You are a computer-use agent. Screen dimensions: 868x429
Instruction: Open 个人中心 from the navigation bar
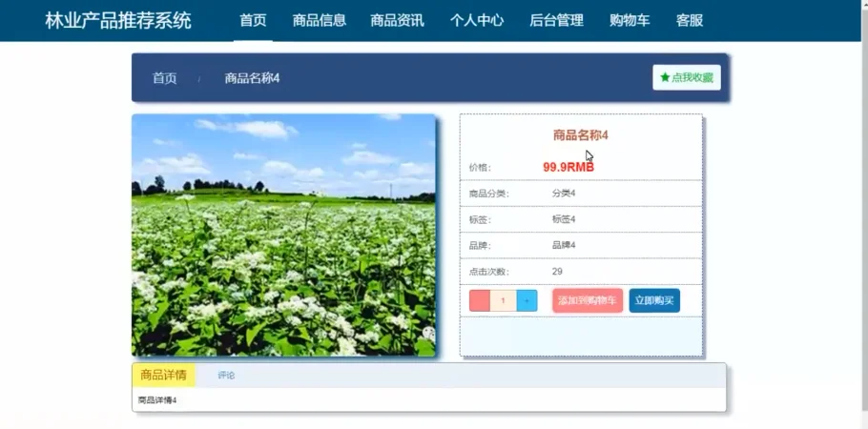coord(477,20)
